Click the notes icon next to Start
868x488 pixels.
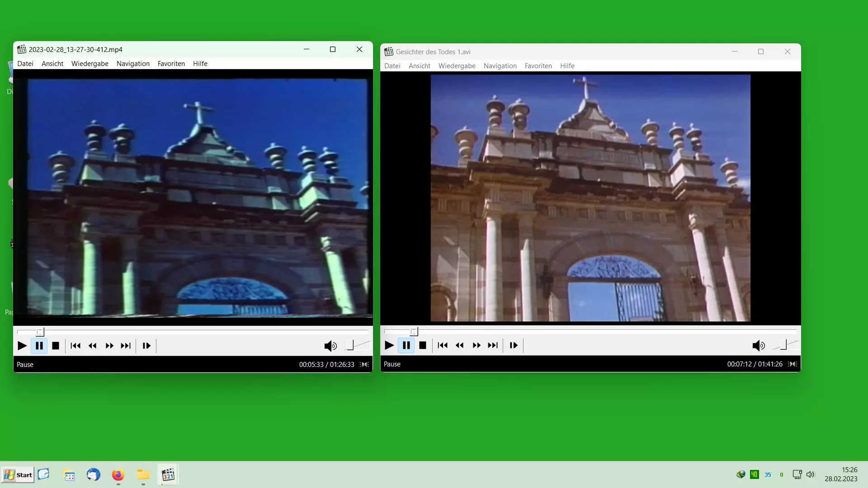pos(43,474)
